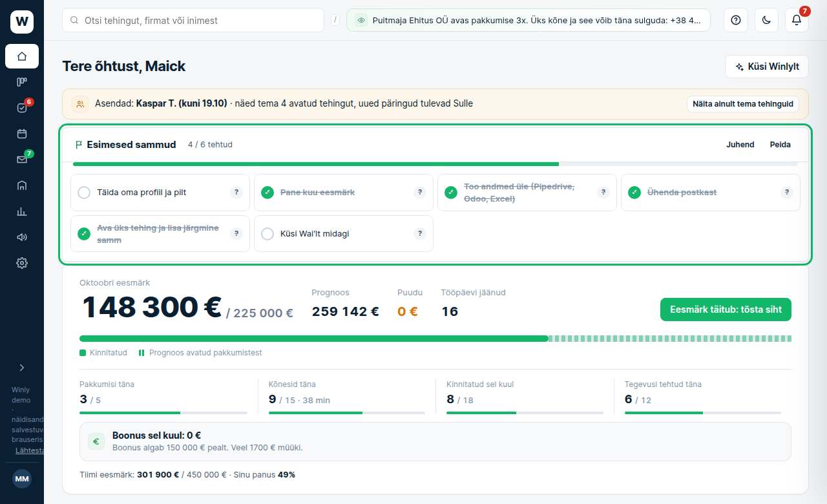
Task: Click the 'Kõnesid täna' 9 / 15 stat
Action: [x=347, y=395]
